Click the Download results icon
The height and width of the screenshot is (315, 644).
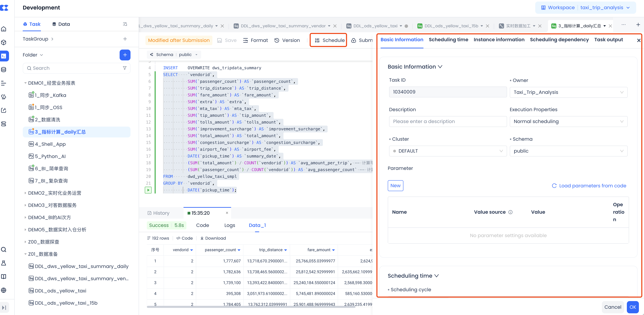pyautogui.click(x=213, y=238)
